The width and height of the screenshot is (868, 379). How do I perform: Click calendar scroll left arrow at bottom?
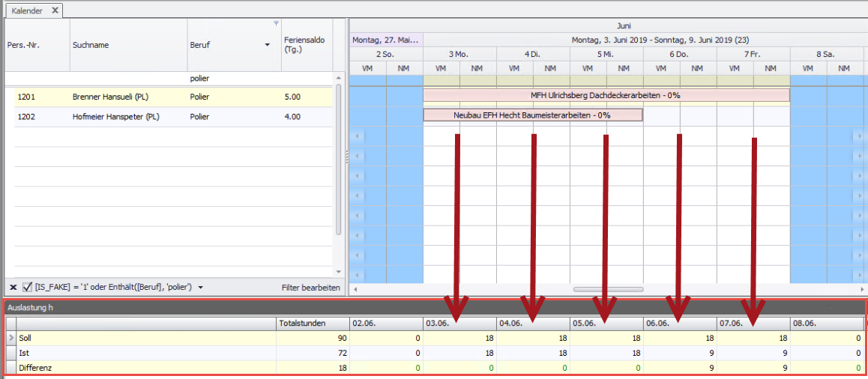coord(355,288)
